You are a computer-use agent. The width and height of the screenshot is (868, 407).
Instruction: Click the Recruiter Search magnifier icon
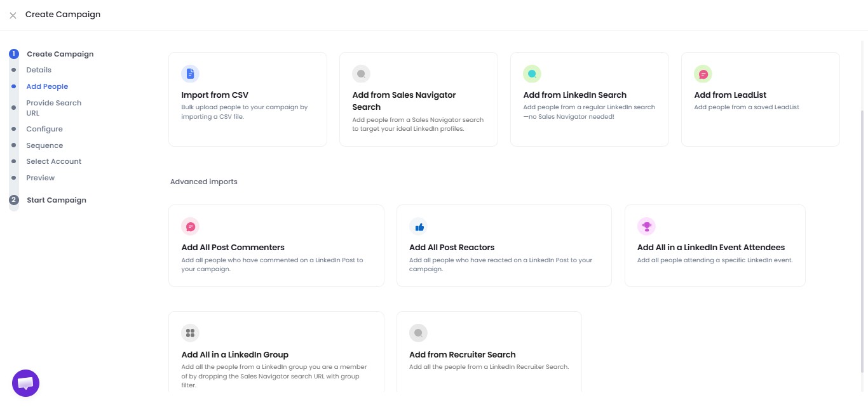pos(418,333)
